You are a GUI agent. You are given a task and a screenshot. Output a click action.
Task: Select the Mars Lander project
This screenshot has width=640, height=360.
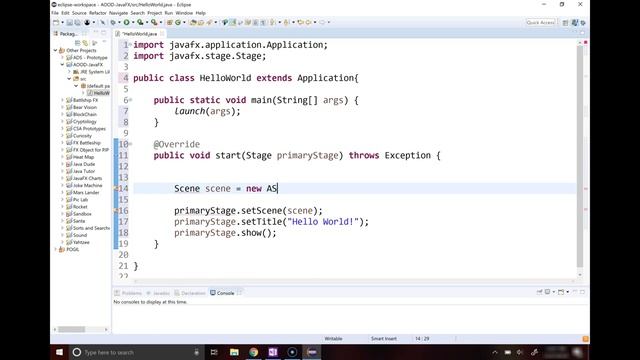86,193
